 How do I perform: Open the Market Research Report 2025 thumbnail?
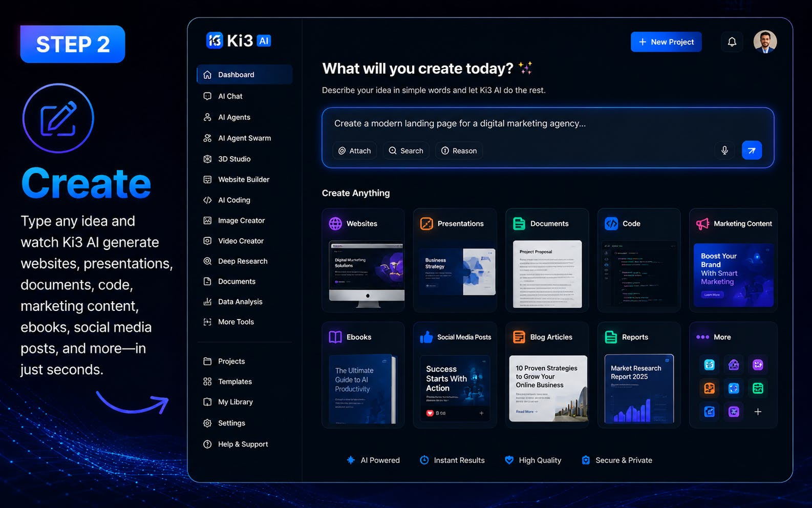tap(639, 389)
